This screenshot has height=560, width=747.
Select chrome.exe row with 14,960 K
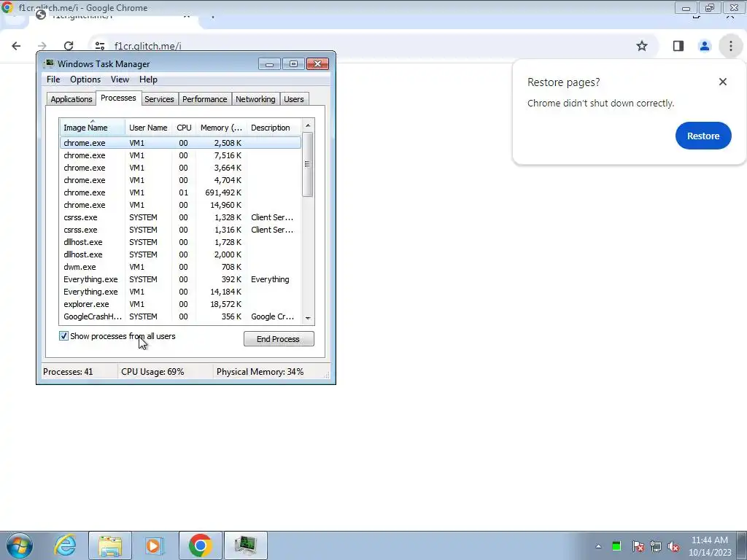pyautogui.click(x=180, y=205)
